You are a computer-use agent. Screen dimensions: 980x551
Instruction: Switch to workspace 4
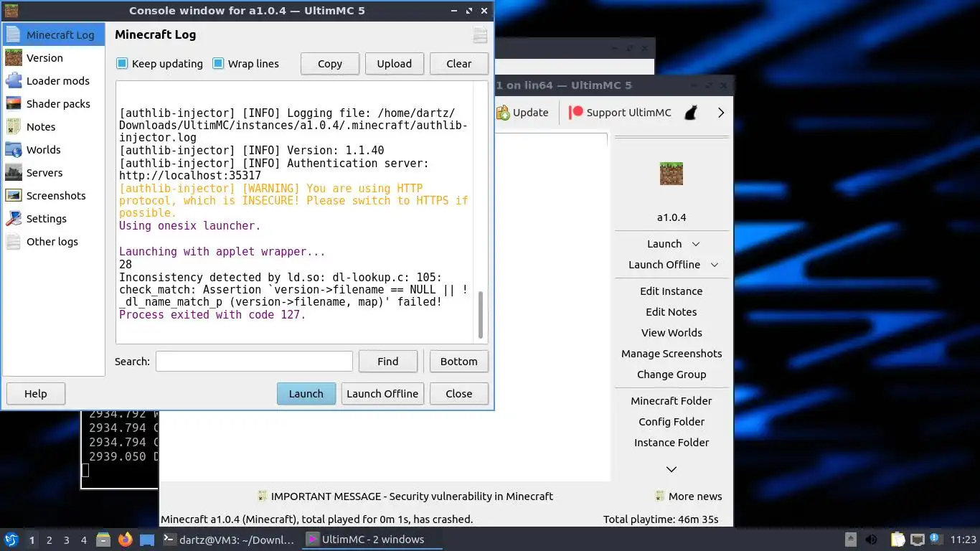84,540
